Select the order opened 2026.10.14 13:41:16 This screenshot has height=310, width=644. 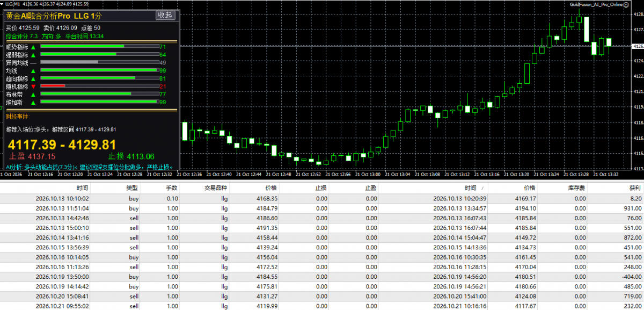(x=322, y=237)
